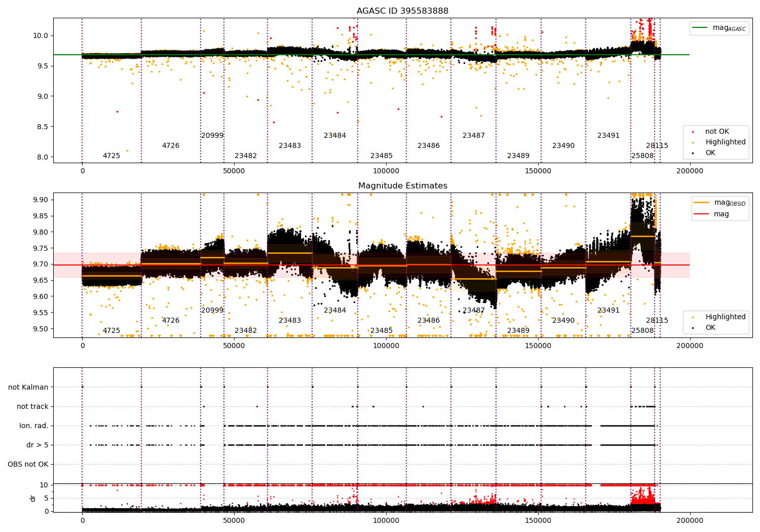Select OBSID 20999 in the top panel

point(212,135)
